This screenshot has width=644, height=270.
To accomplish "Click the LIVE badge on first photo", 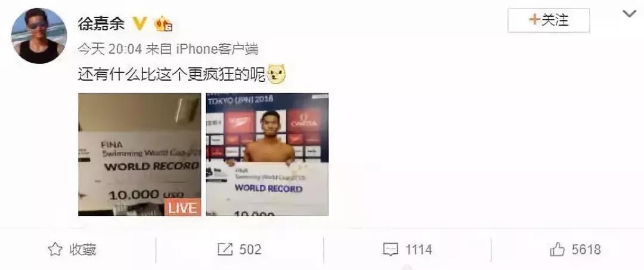I will [183, 207].
